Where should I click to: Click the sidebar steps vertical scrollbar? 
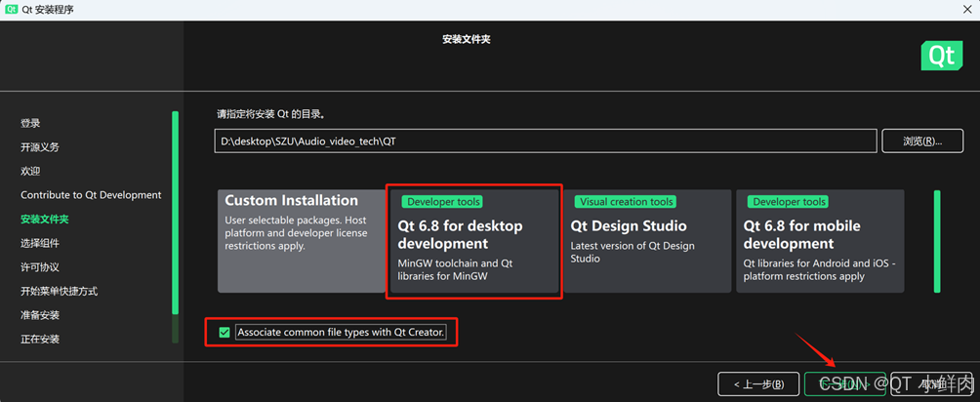point(176,226)
